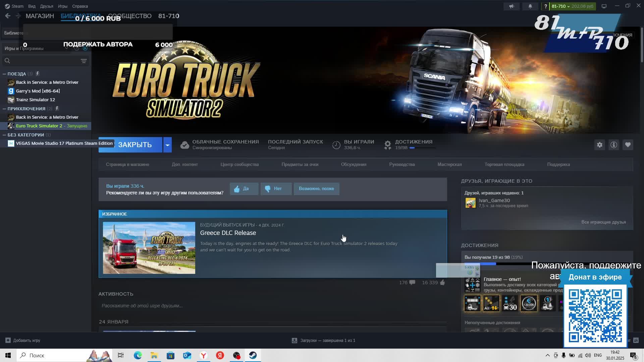Open Все играющие друзья link
The image size is (644, 362).
(x=603, y=222)
